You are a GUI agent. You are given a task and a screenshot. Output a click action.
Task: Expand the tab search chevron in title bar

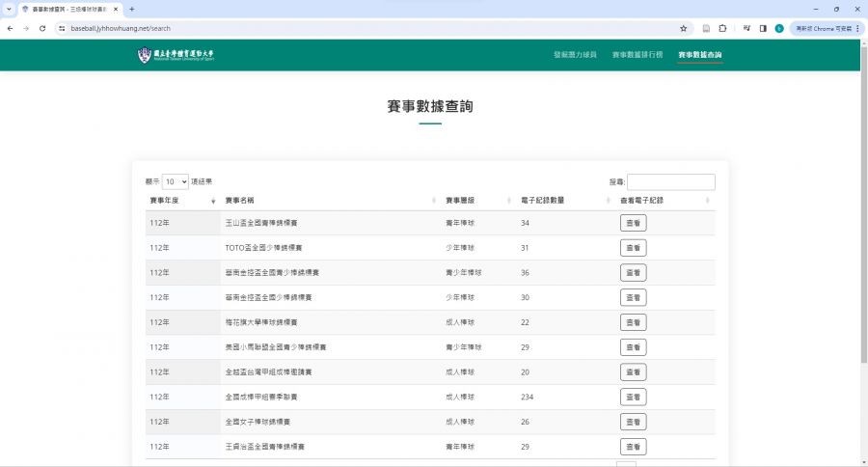pos(9,9)
